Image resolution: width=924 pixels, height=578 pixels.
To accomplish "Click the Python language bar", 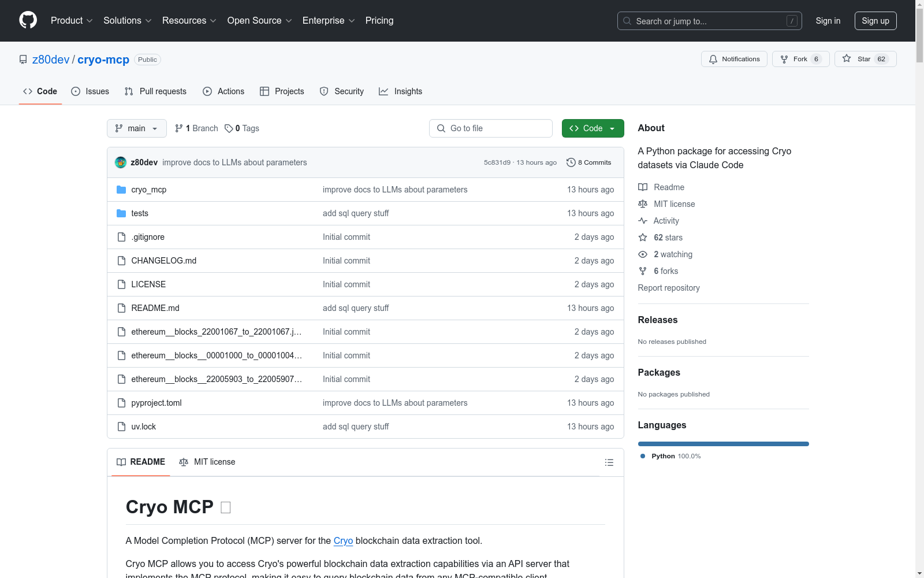I will point(724,444).
